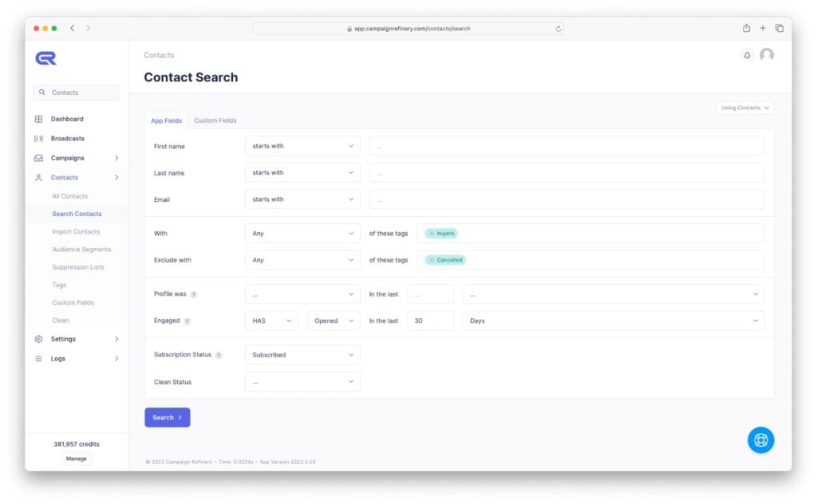This screenshot has height=504, width=817.
Task: Click the Campaigns envelope icon
Action: tap(38, 158)
